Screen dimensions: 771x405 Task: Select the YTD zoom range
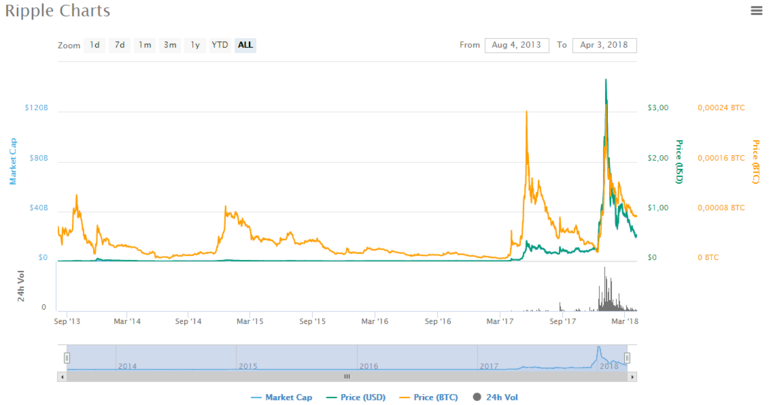220,45
